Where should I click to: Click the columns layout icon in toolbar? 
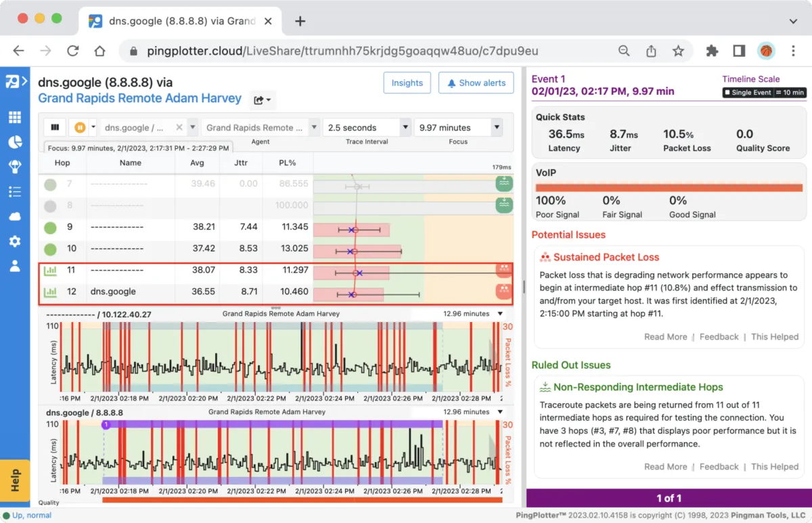pyautogui.click(x=55, y=127)
